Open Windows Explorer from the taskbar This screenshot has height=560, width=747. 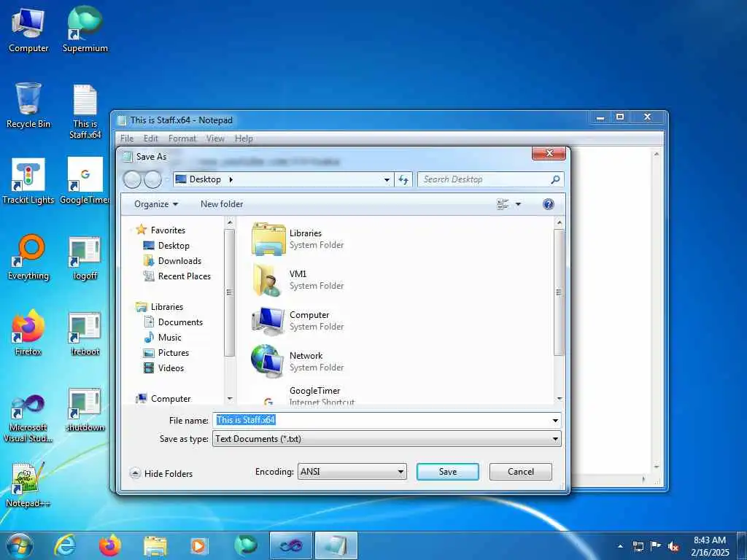155,545
